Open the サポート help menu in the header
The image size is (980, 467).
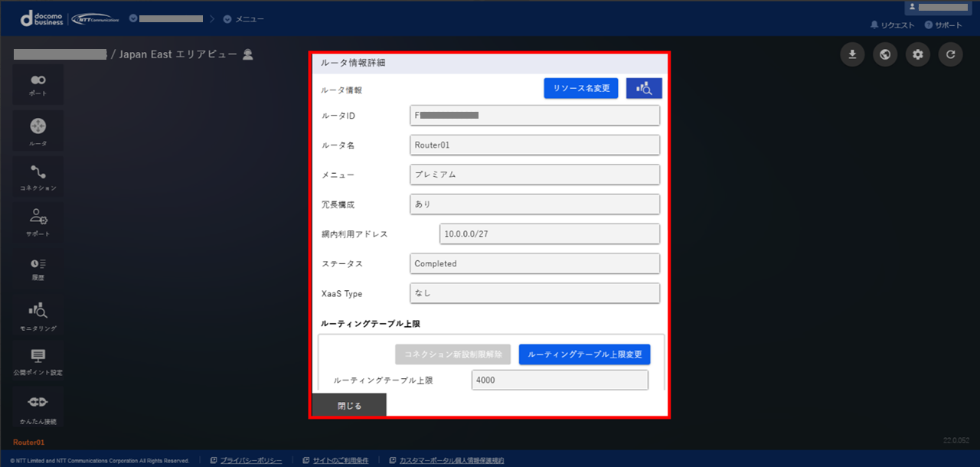click(x=943, y=25)
